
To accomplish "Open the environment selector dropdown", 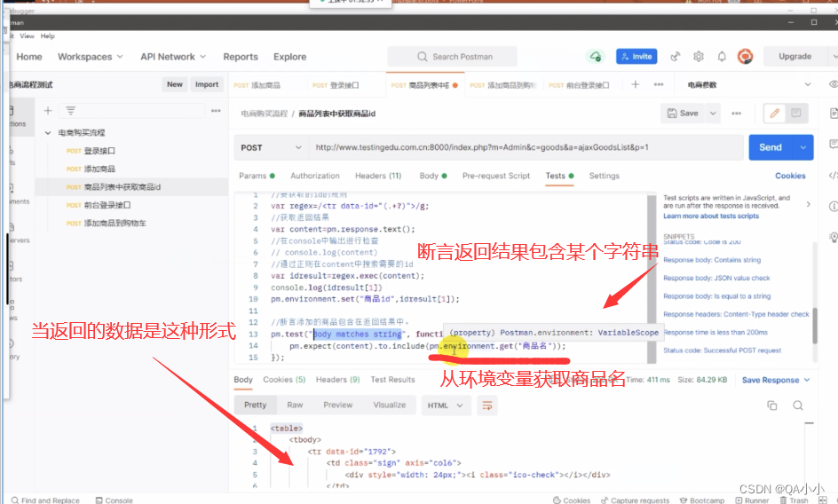I will tap(748, 84).
